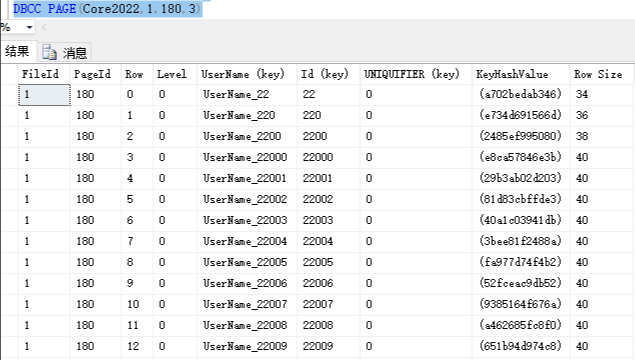The width and height of the screenshot is (635, 360).
Task: Select hash value (40a1c03941db)
Action: (x=521, y=221)
